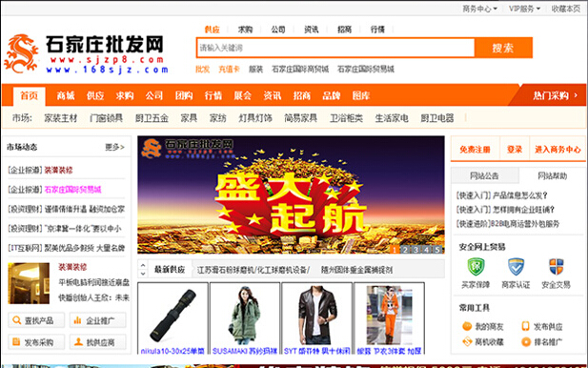Expand 热门采购 arrow panel

[x=555, y=95]
